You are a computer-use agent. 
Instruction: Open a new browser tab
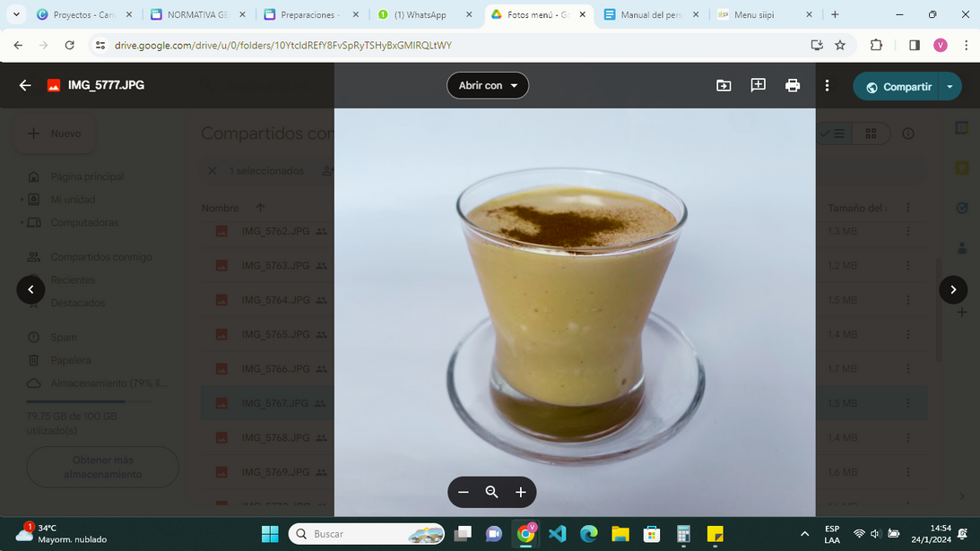835,14
